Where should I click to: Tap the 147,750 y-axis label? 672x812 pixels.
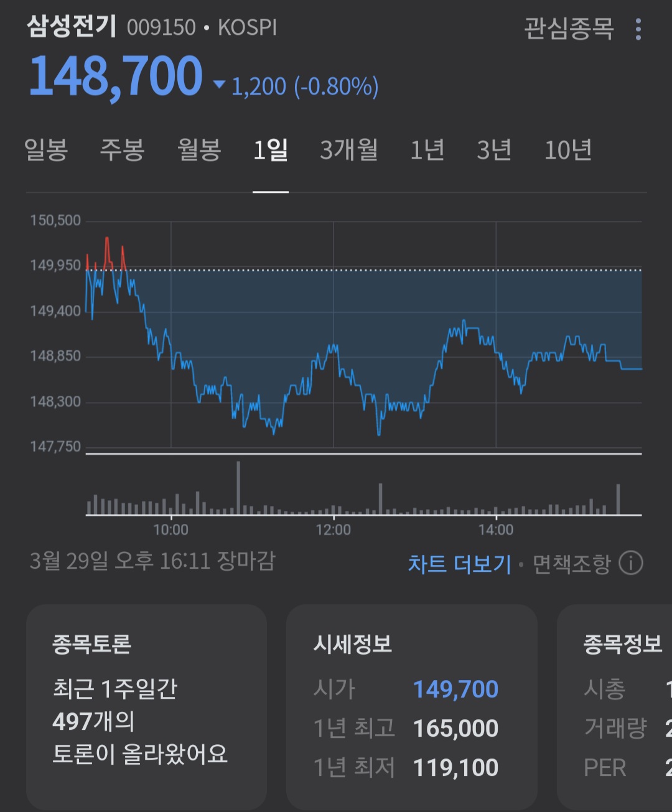click(x=55, y=447)
